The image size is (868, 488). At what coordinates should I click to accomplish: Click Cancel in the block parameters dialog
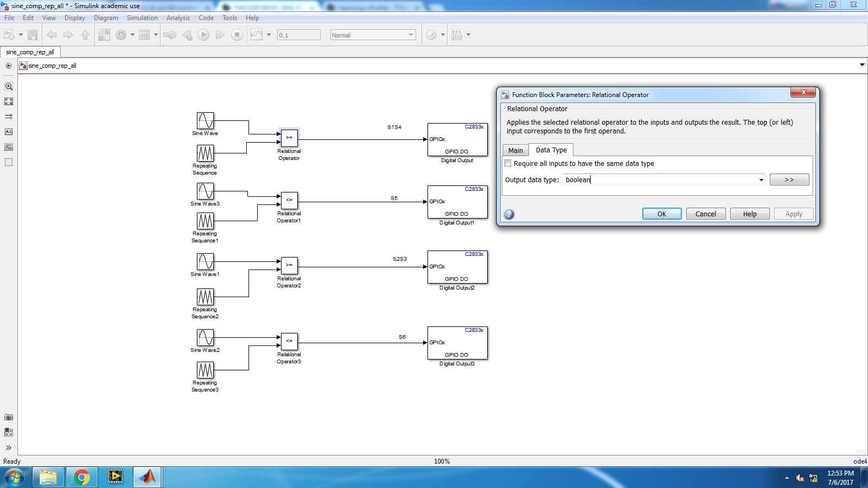pos(706,214)
